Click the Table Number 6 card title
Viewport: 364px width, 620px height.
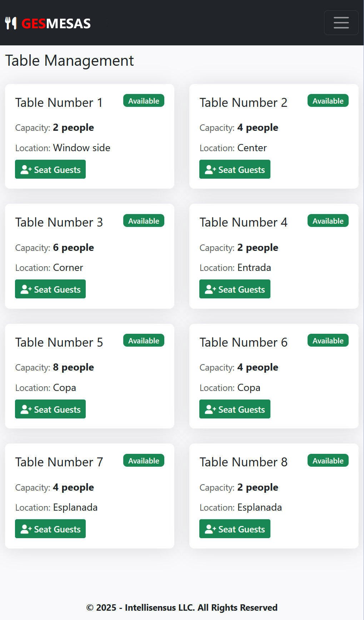(243, 342)
